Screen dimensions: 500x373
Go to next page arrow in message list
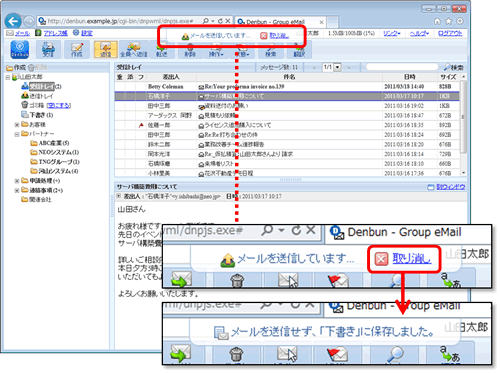349,67
